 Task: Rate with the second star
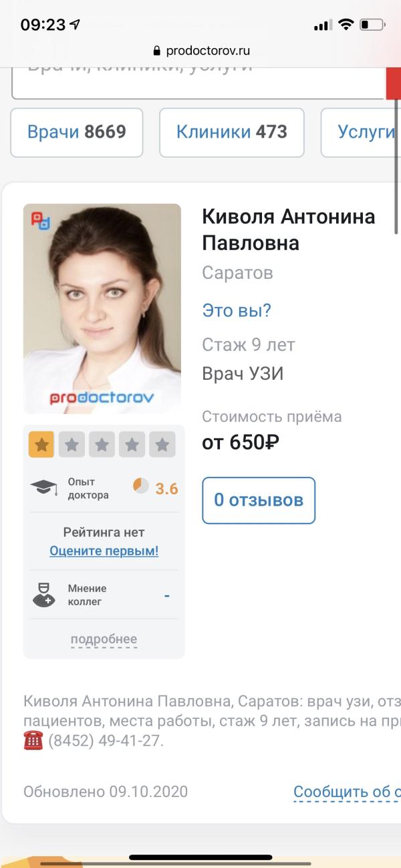(x=72, y=445)
